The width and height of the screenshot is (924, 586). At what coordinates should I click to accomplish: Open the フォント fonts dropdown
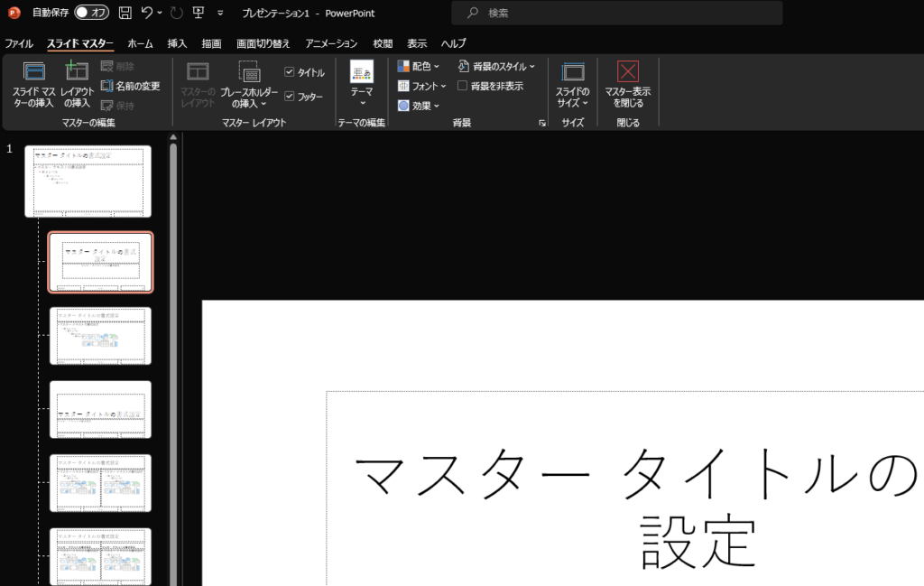422,86
